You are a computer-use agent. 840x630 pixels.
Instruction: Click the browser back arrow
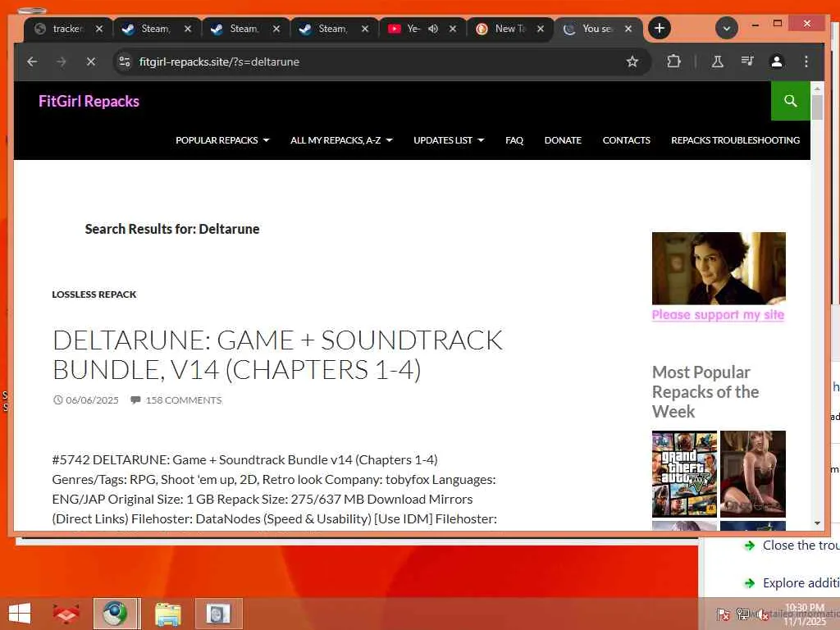[x=32, y=62]
